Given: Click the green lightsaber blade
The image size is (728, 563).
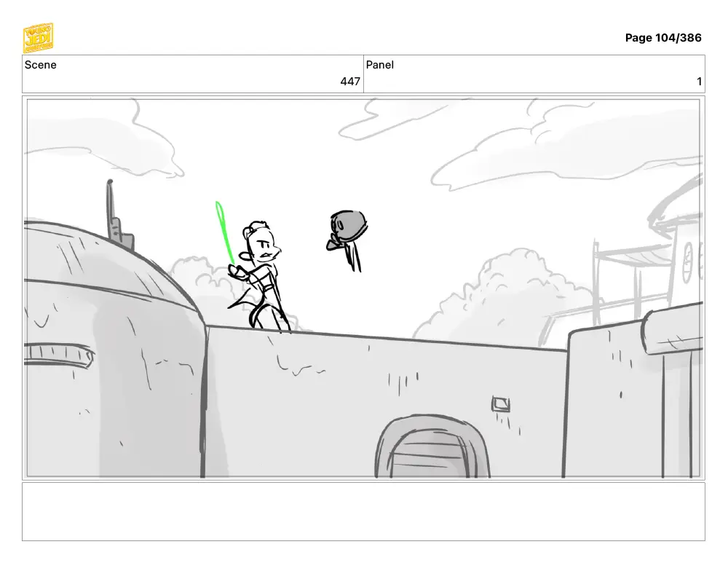Looking at the screenshot, I should 224,232.
